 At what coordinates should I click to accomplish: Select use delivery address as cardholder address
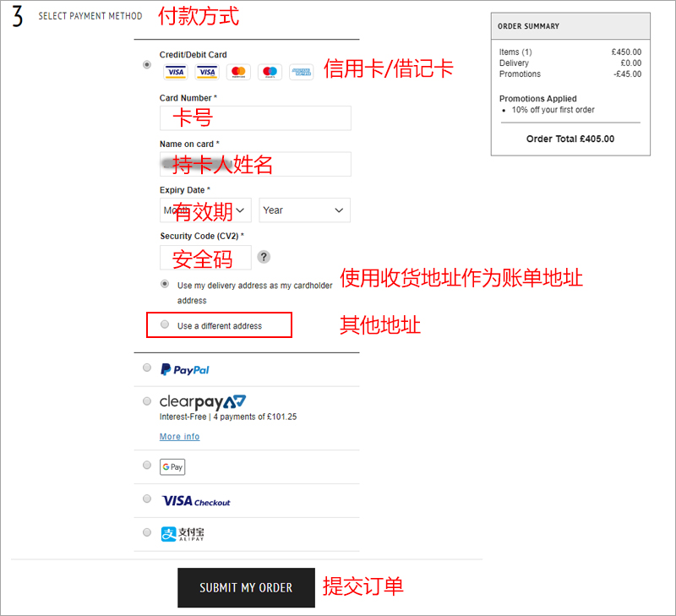click(165, 284)
